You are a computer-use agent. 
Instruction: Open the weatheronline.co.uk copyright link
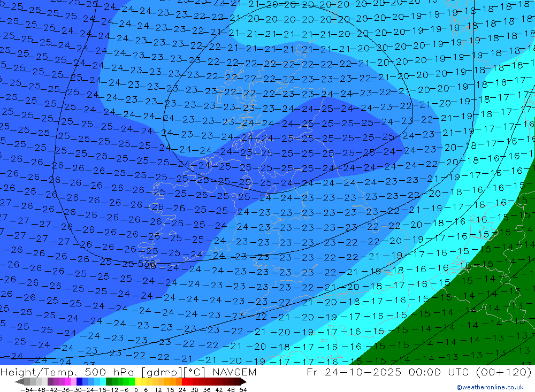click(x=490, y=387)
